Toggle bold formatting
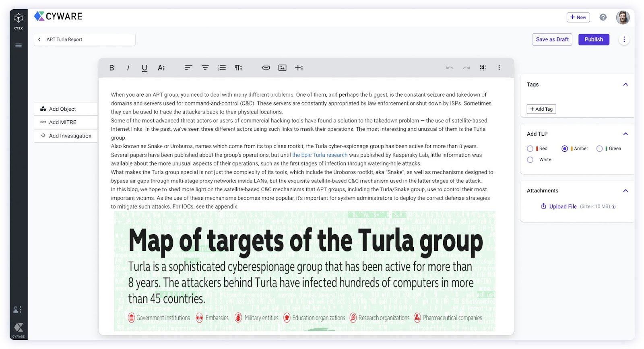The image size is (644, 349). (x=111, y=68)
